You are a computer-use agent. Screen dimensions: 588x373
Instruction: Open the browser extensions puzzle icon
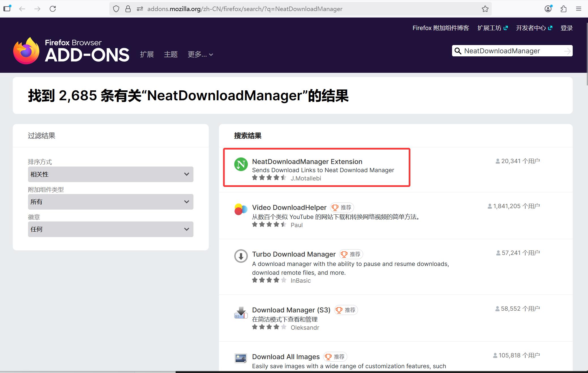[x=563, y=9]
